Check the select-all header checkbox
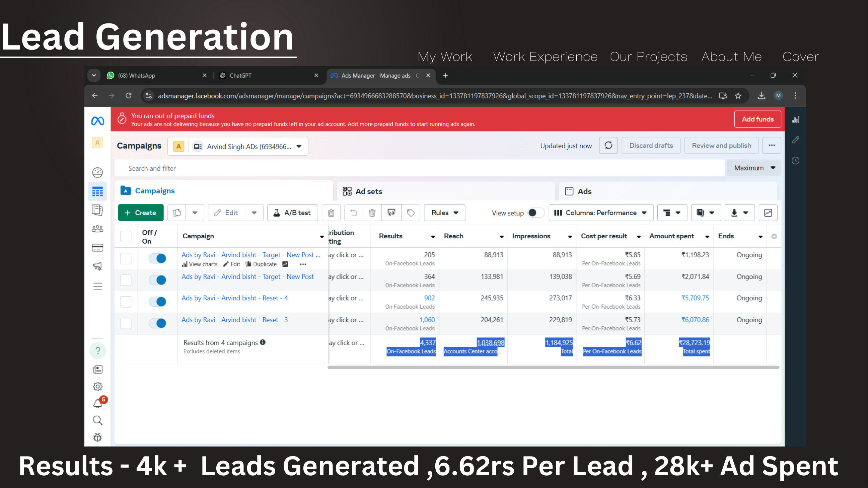The width and height of the screenshot is (868, 488). pyautogui.click(x=126, y=236)
